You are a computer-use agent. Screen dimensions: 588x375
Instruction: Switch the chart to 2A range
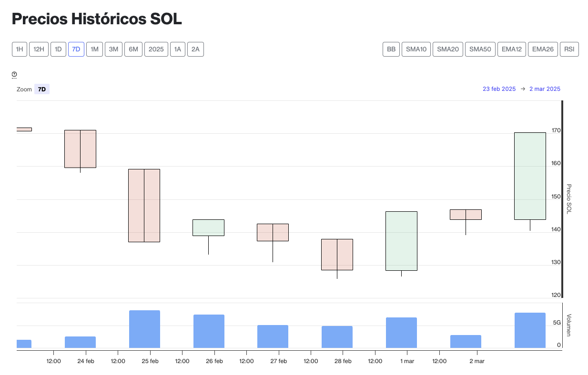pyautogui.click(x=195, y=49)
